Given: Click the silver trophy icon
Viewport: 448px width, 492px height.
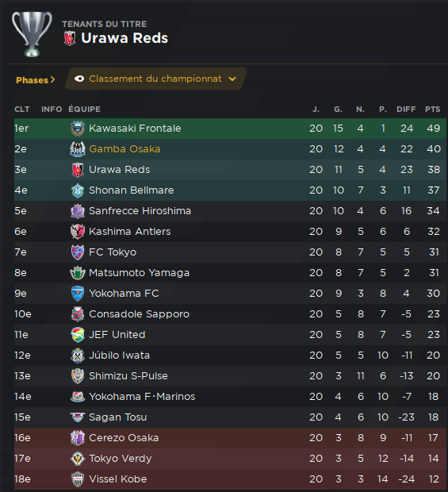Looking at the screenshot, I should tap(32, 34).
